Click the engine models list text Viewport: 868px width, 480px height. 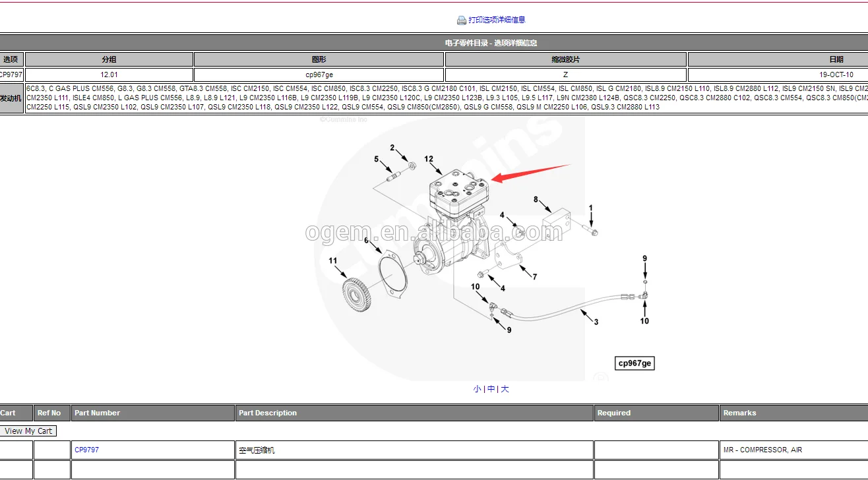pyautogui.click(x=447, y=98)
